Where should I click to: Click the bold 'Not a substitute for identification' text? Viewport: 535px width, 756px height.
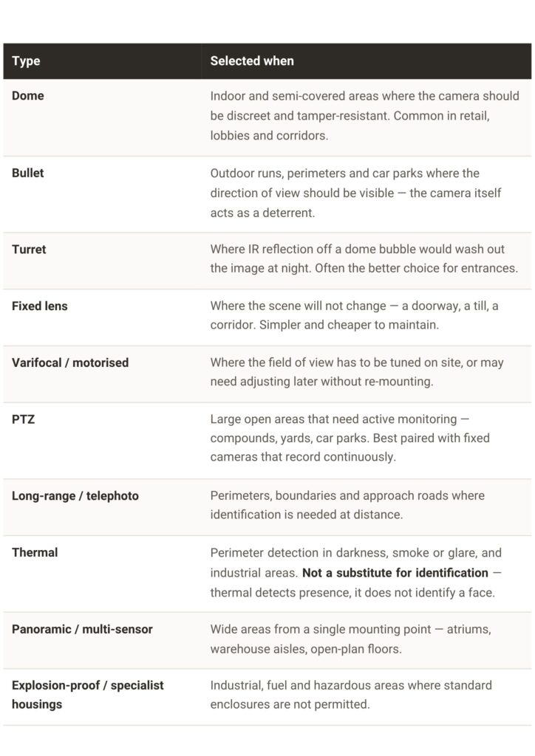(395, 572)
